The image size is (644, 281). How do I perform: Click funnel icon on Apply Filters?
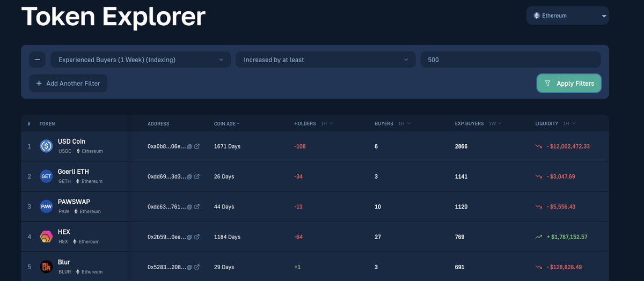[547, 84]
